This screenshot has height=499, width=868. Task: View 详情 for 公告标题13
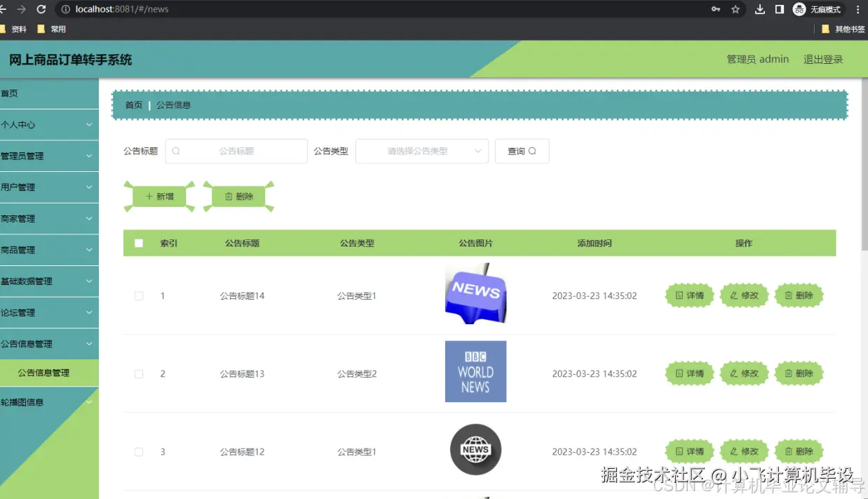689,373
